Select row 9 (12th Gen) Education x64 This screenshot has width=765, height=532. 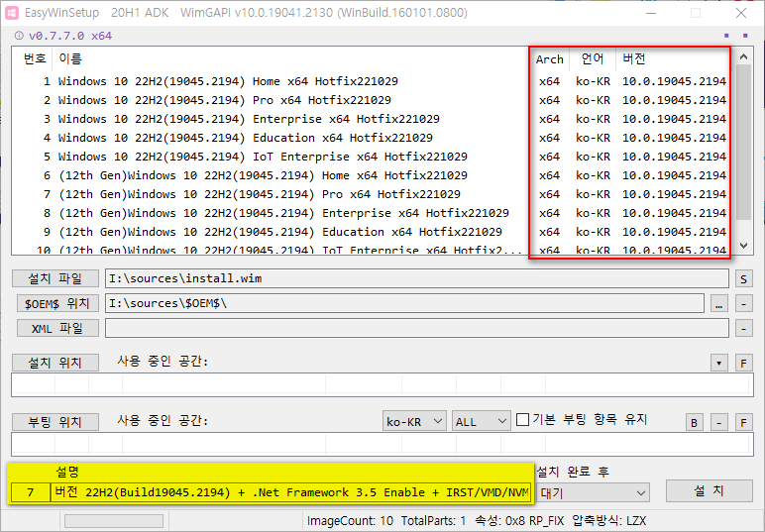(x=374, y=232)
